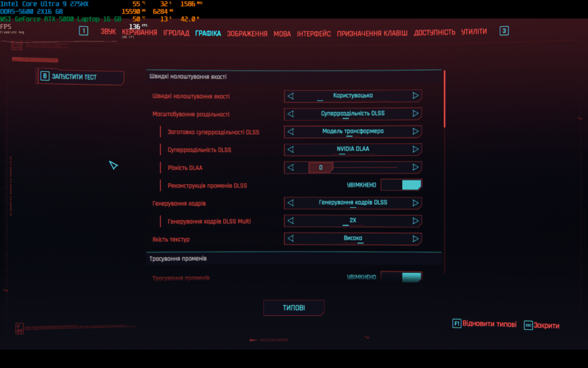Open Генерування кадрів DLSS selector
This screenshot has height=368, width=588.
click(x=353, y=203)
